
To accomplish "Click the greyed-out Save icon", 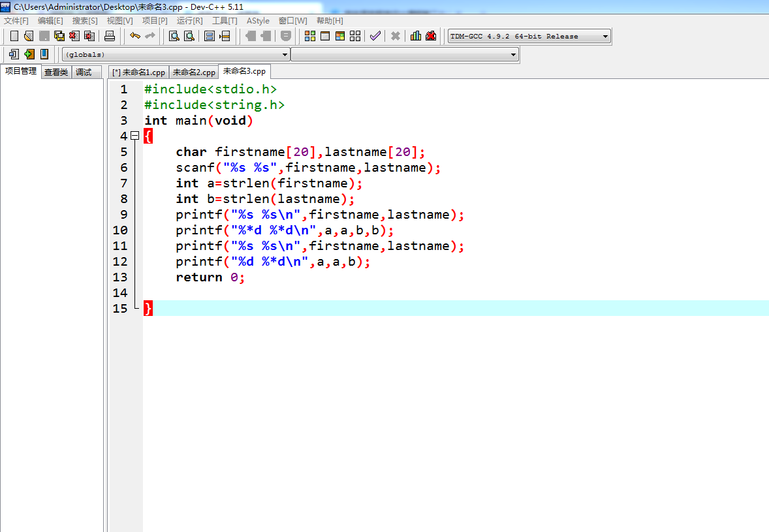I will (x=44, y=36).
